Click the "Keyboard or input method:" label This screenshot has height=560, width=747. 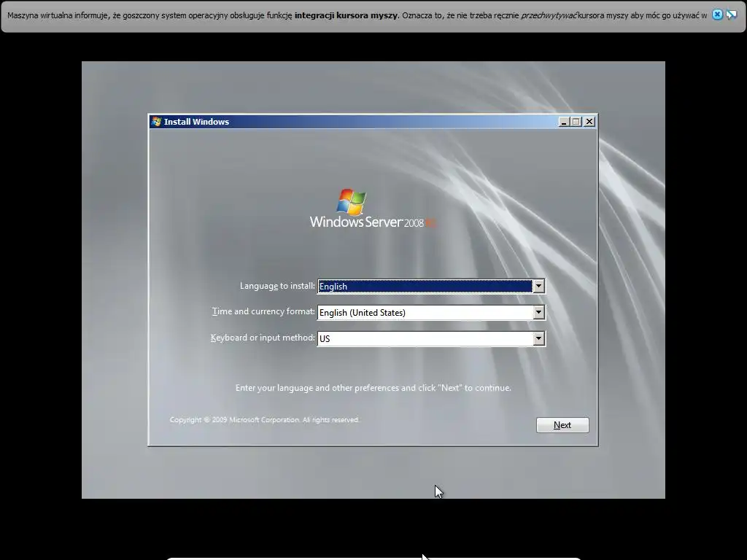click(263, 338)
